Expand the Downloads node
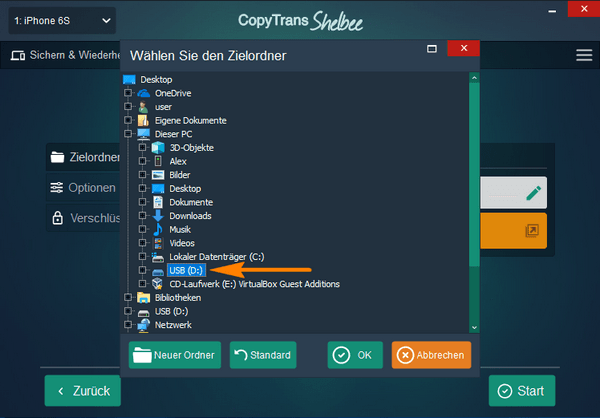This screenshot has width=600, height=418. (x=142, y=216)
